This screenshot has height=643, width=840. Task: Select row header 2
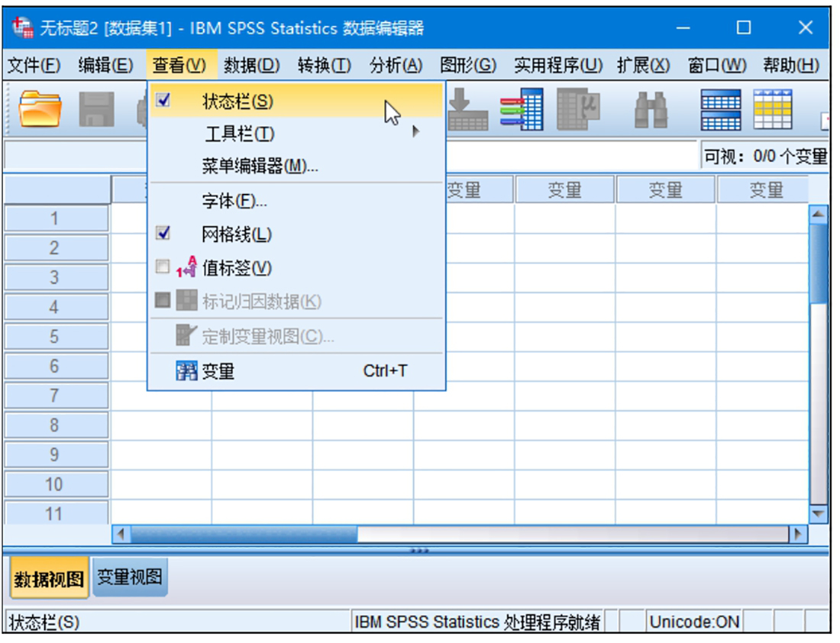point(57,248)
